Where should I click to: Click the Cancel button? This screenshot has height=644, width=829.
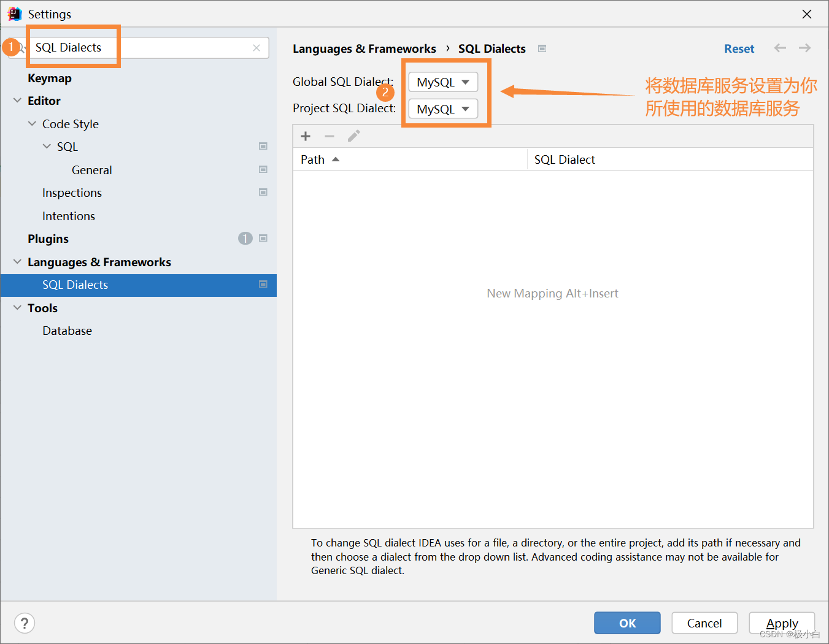coord(704,623)
